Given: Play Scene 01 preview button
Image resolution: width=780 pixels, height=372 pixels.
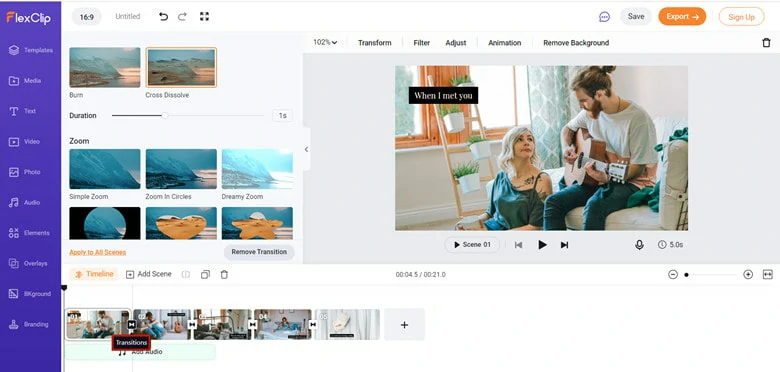Looking at the screenshot, I should coord(472,245).
